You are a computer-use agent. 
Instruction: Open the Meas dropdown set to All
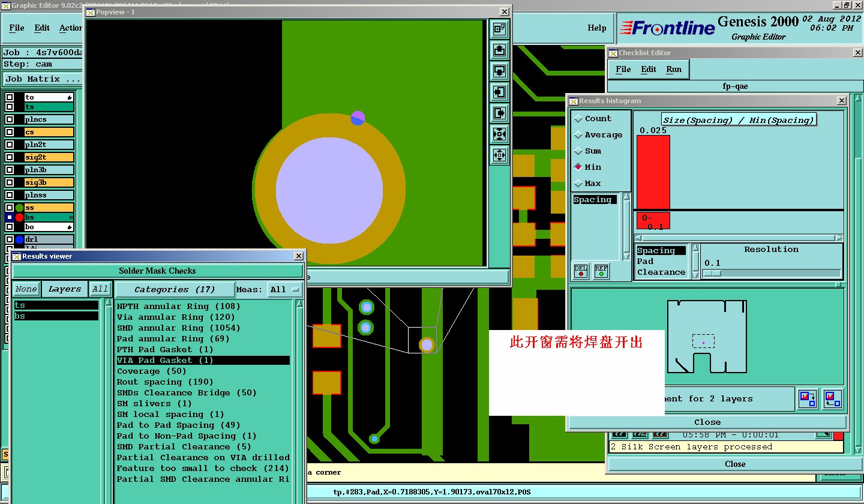click(285, 289)
